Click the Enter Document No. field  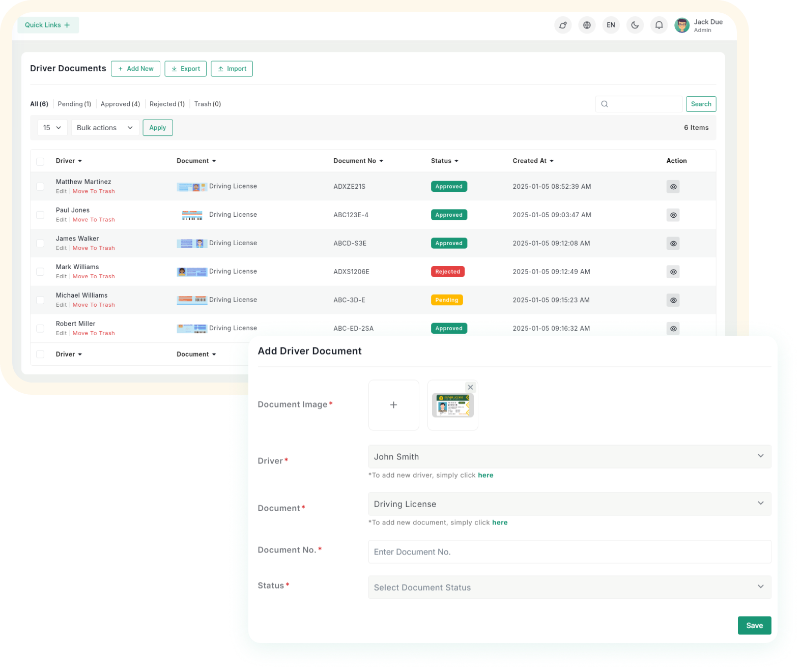569,552
